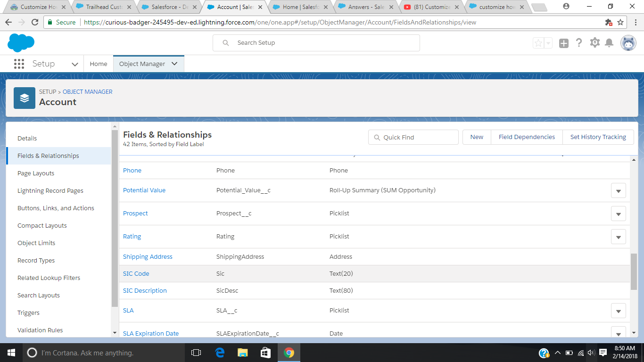Click the Salesforce cloud logo
644x362 pixels.
[x=21, y=43]
